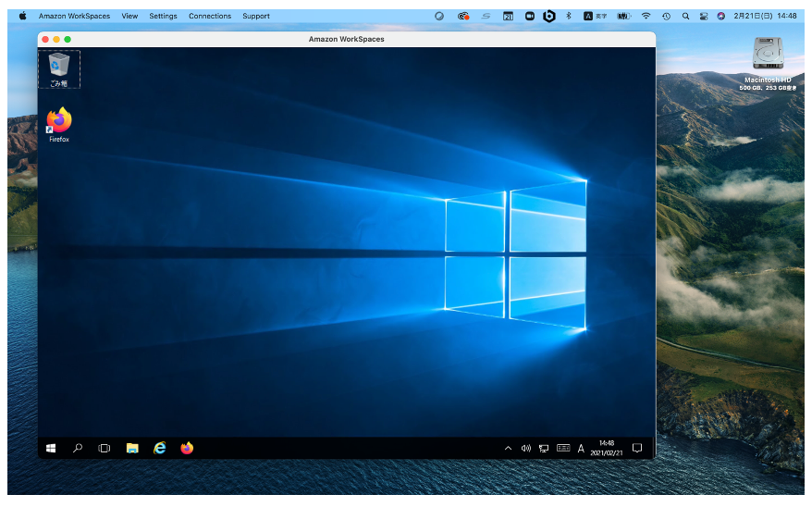Open the Connections menu

click(x=210, y=16)
